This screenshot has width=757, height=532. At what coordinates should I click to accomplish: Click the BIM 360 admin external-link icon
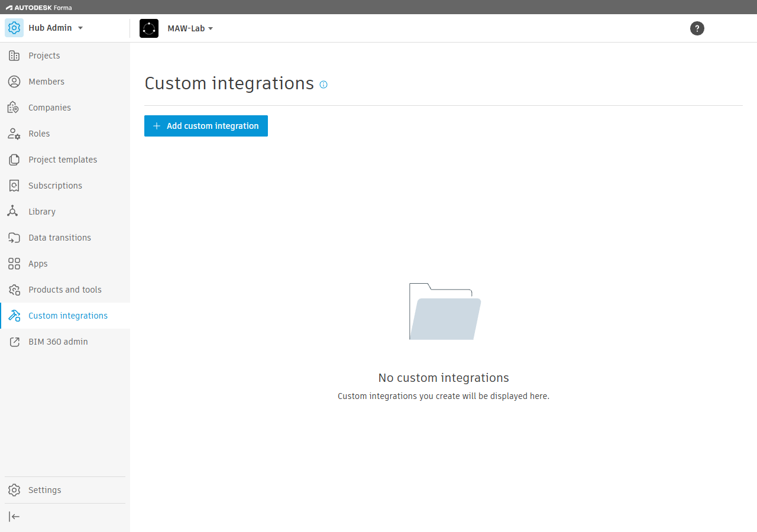coord(14,342)
